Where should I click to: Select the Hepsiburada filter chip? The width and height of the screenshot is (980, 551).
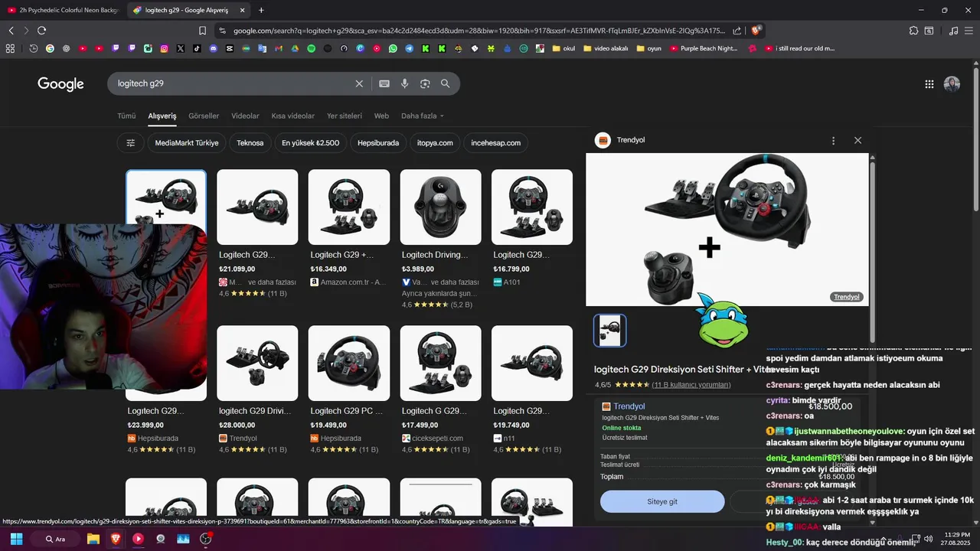click(x=378, y=143)
